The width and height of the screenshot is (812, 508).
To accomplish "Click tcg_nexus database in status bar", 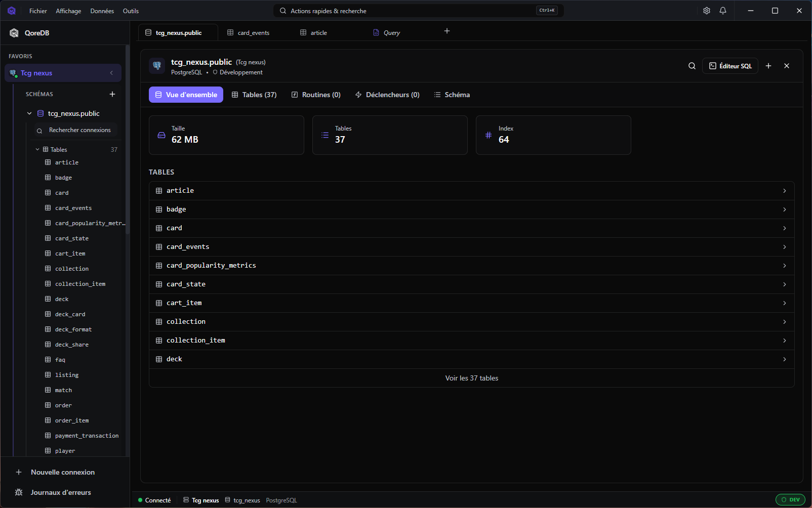I will (x=242, y=500).
